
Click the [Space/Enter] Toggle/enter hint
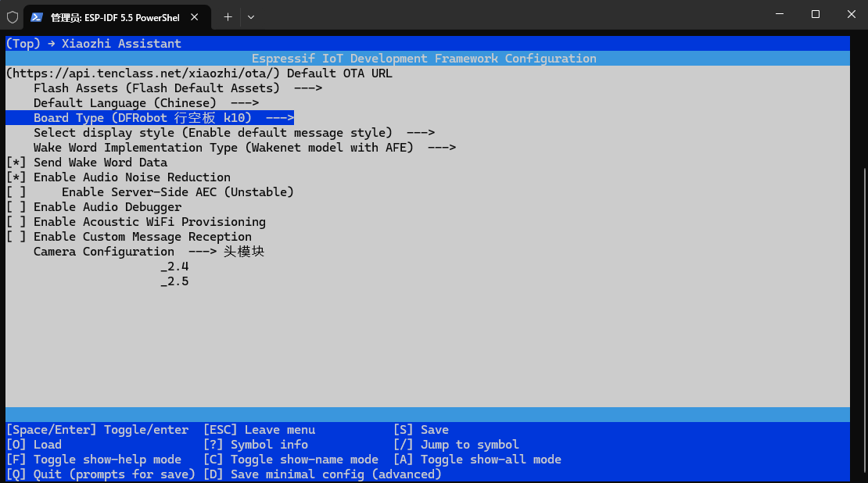pos(98,430)
